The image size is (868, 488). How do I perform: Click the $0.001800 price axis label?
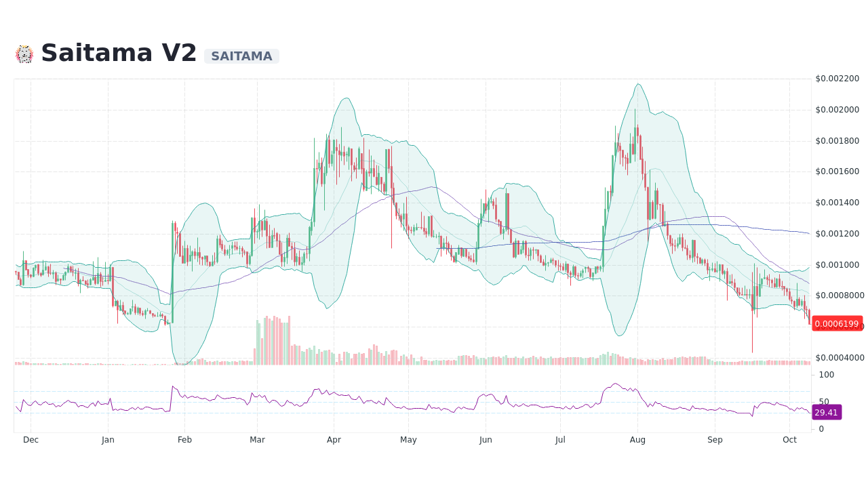[x=837, y=141]
